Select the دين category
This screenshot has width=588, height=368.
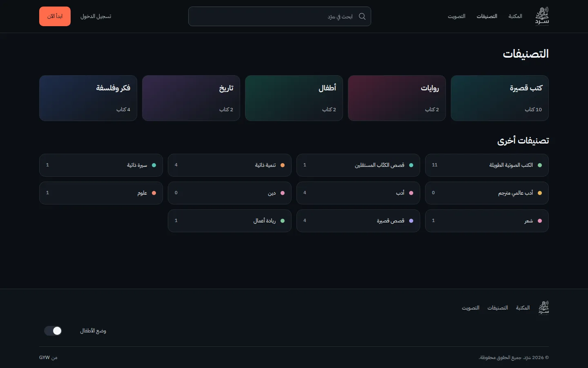tap(229, 193)
